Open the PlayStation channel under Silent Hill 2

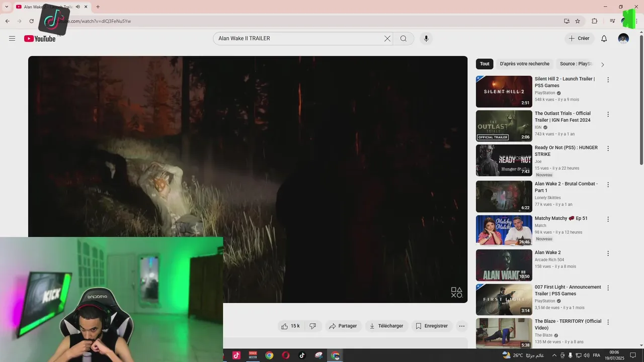(x=545, y=93)
